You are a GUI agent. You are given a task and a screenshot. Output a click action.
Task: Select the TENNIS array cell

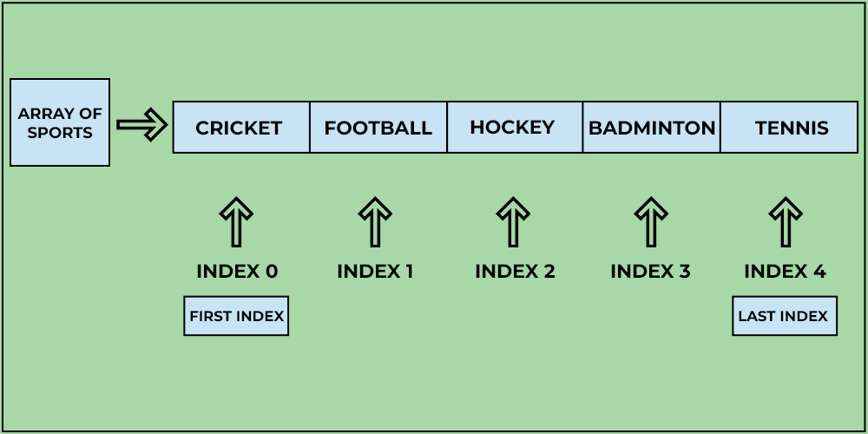[790, 128]
